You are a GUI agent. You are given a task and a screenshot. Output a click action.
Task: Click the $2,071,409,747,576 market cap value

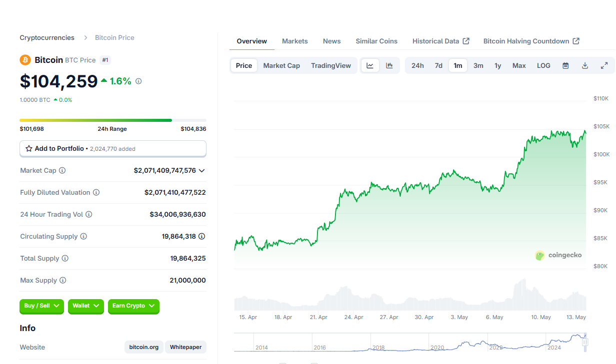point(165,171)
